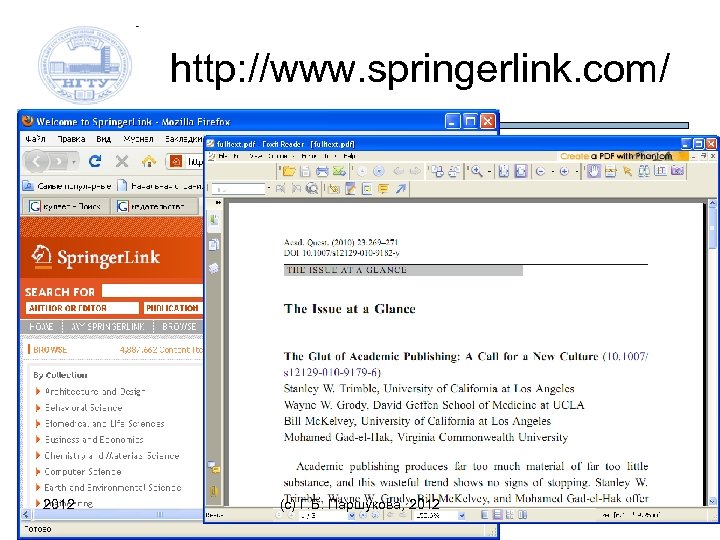Zoom in with the plus circle icon
The height and width of the screenshot is (540, 720).
(564, 171)
